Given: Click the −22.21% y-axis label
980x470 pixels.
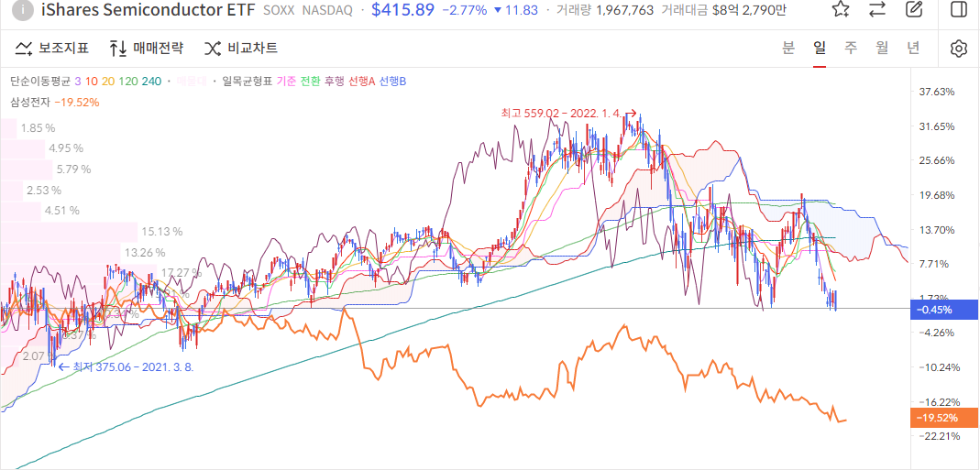Looking at the screenshot, I should [x=941, y=435].
